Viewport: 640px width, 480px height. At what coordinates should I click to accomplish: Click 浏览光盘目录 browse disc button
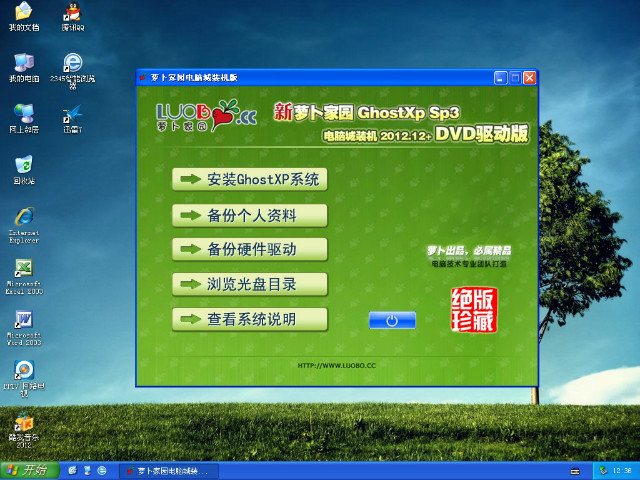250,284
